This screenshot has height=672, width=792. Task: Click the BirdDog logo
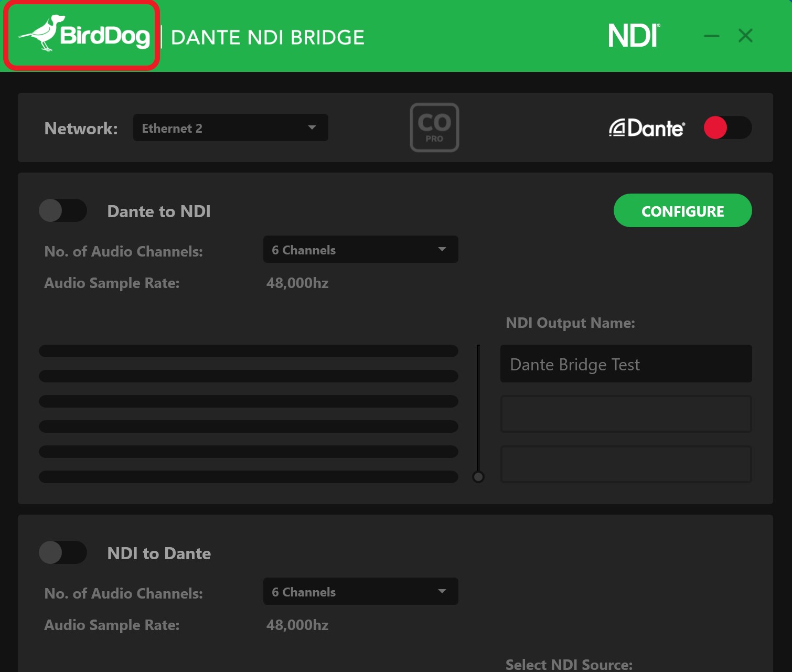[84, 35]
